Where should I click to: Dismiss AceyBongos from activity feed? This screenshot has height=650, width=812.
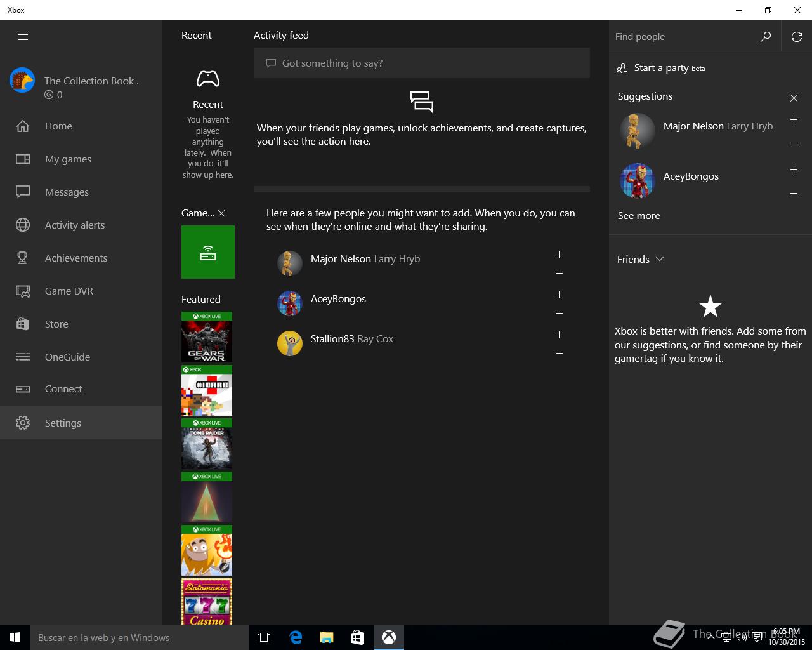(559, 314)
